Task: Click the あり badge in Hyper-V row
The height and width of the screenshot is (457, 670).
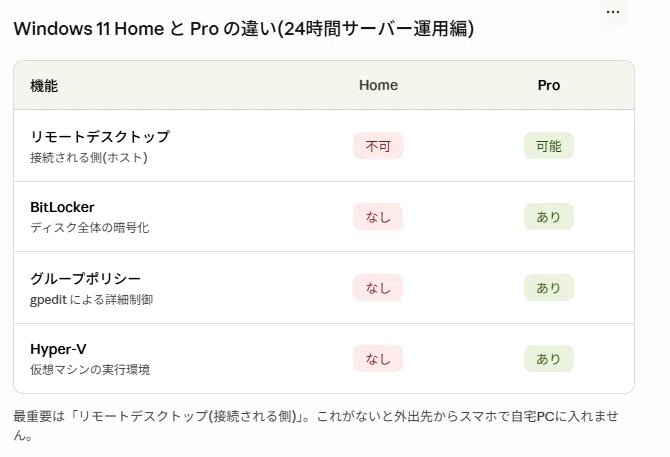Action: 549,359
